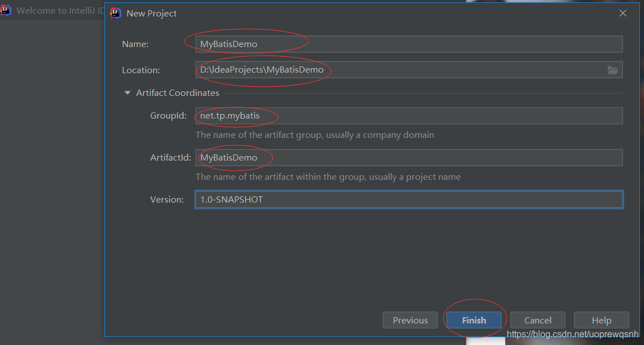
Task: Click 'Welcome to IntelliJ' background window title
Action: (x=60, y=10)
